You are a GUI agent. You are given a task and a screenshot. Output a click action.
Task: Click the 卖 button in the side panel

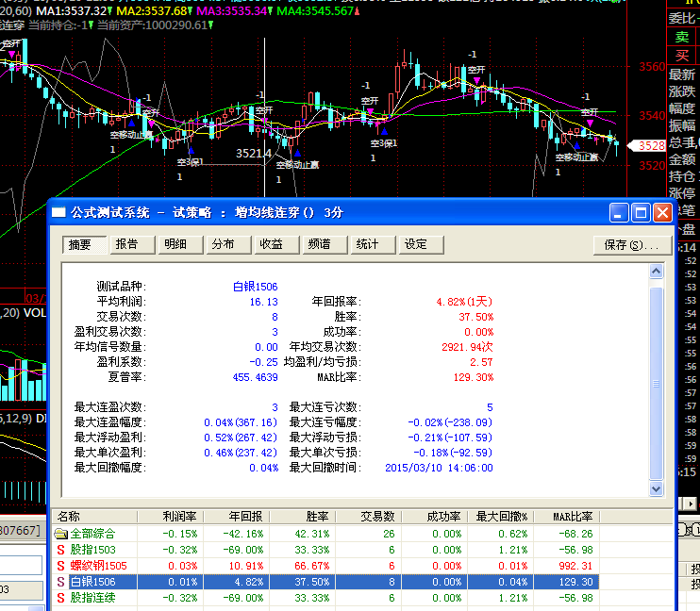click(x=682, y=37)
